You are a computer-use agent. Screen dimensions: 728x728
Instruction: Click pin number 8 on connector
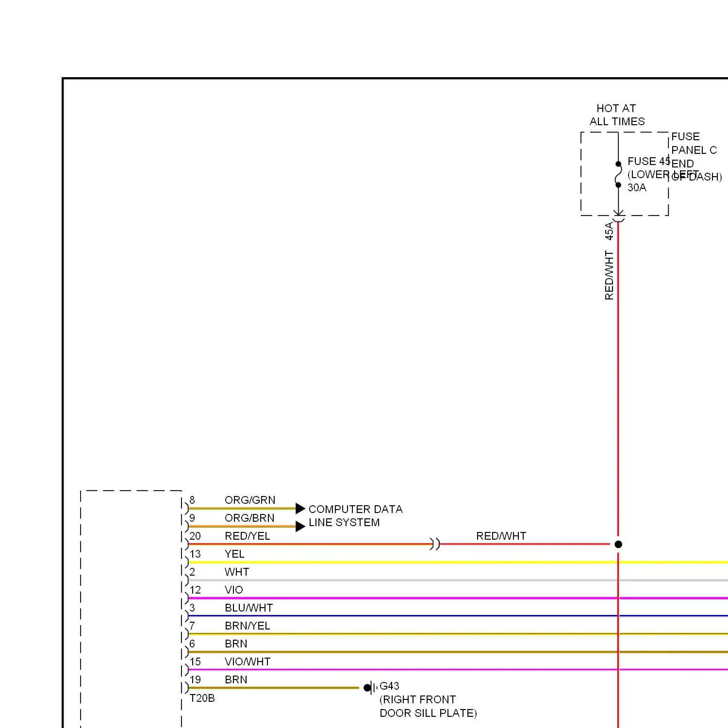click(192, 500)
